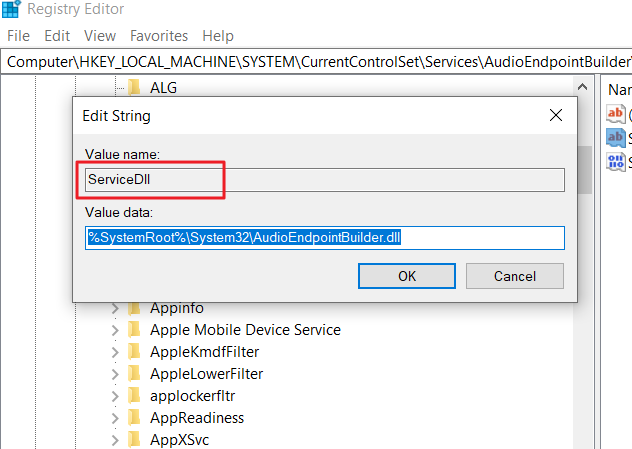Expand the Appinfo tree node

point(115,308)
